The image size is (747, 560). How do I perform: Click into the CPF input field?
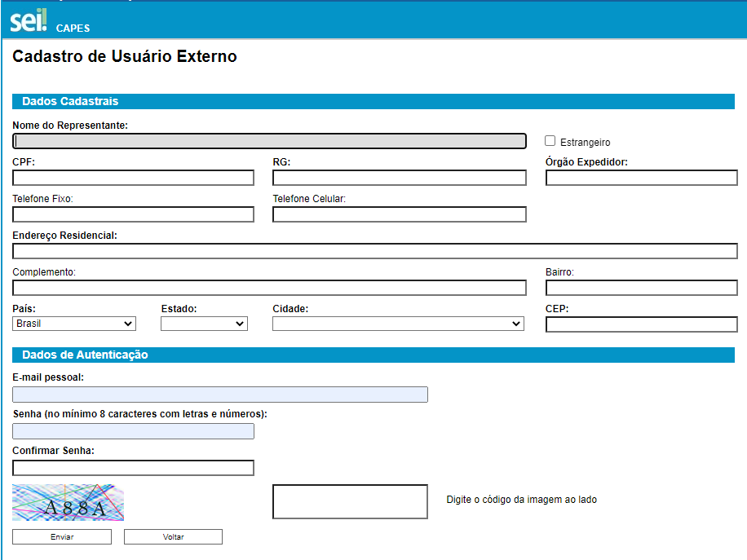(133, 178)
